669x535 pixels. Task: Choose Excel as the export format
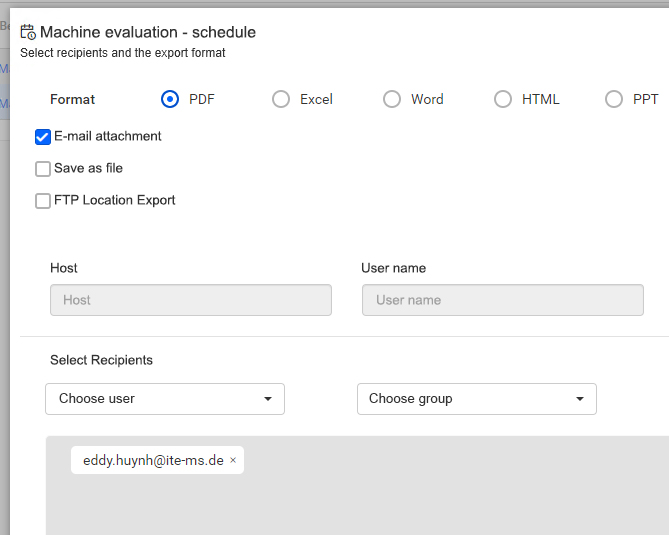tap(281, 99)
